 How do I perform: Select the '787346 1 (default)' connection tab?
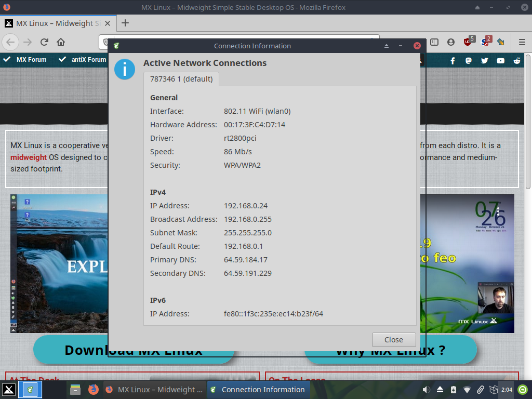(181, 79)
